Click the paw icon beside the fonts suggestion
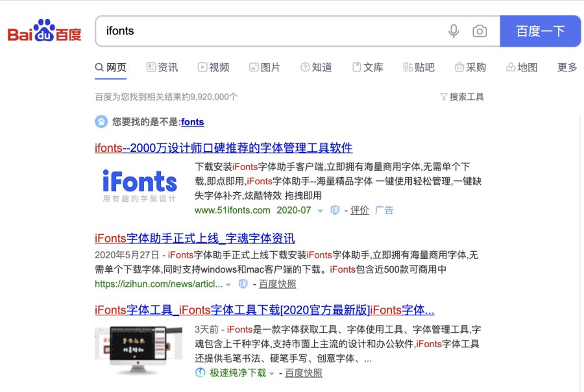The height and width of the screenshot is (392, 584). 101,121
